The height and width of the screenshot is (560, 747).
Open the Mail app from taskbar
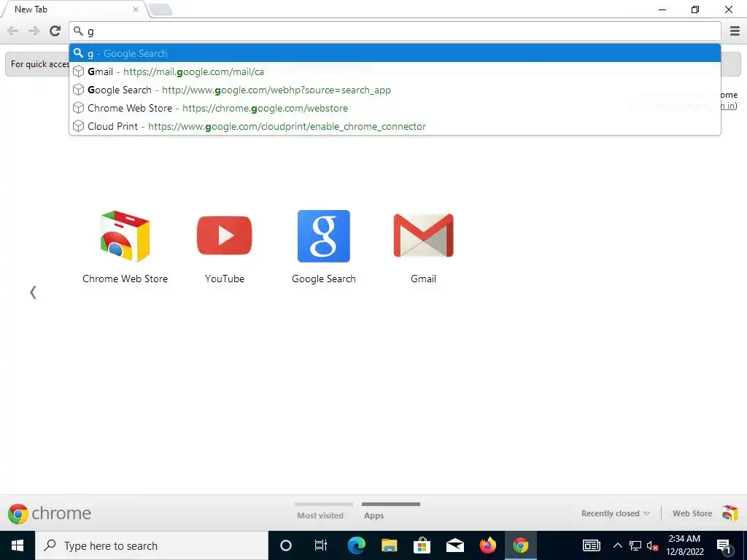click(455, 545)
